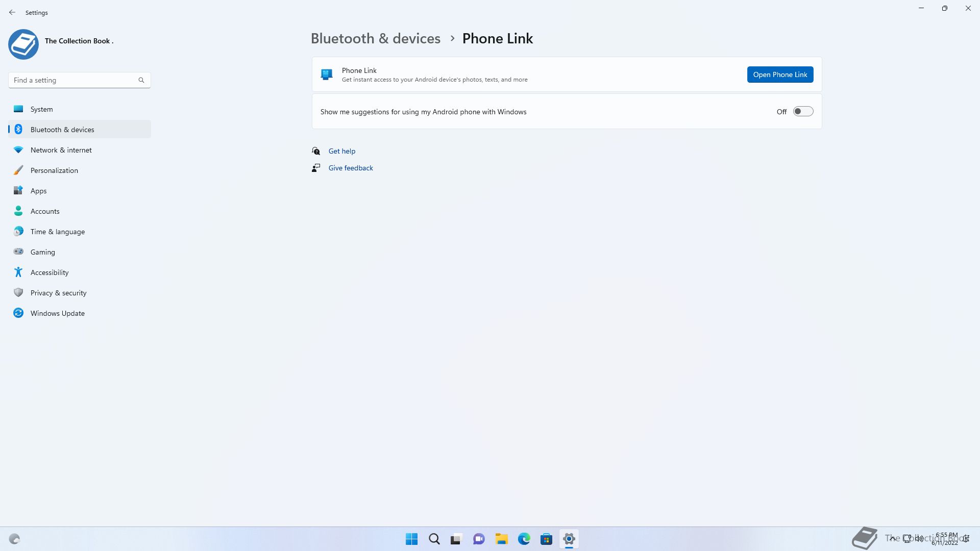Select Time & language in sidebar

point(57,232)
